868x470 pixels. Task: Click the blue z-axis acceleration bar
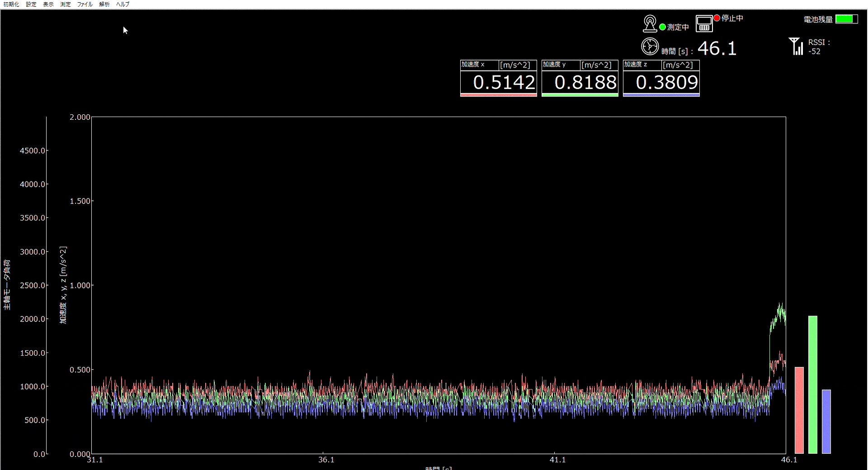[826, 421]
